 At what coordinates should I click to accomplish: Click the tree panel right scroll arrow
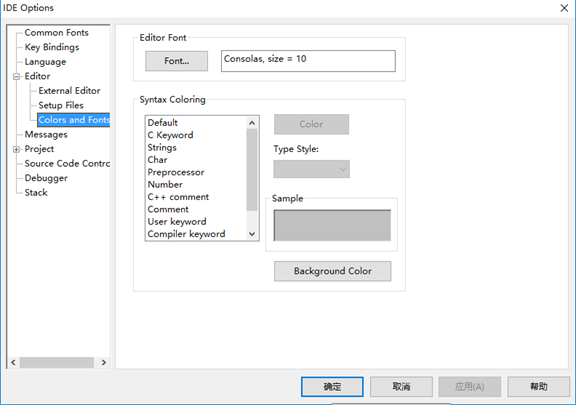click(x=104, y=362)
